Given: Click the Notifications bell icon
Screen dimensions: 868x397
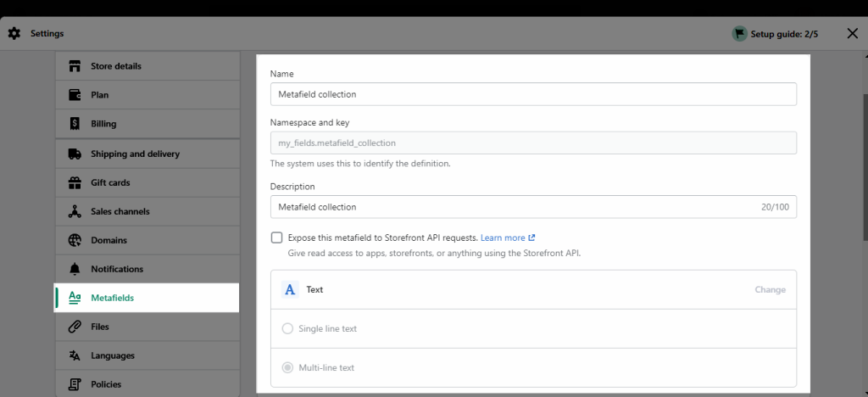Looking at the screenshot, I should [75, 269].
